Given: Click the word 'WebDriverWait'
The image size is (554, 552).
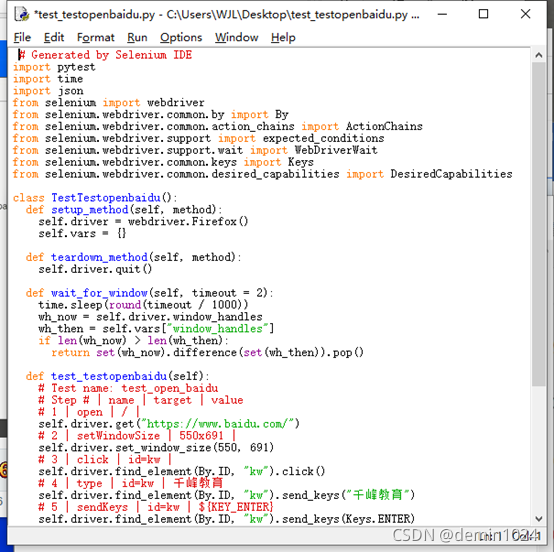Looking at the screenshot, I should 336,150.
